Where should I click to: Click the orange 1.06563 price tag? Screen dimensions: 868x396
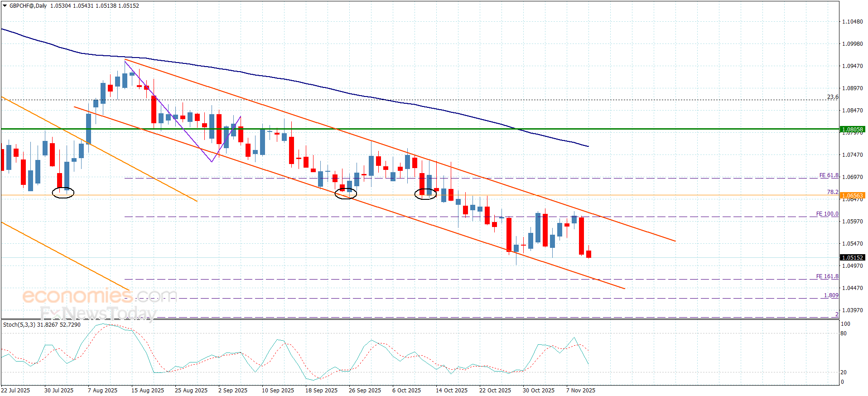click(x=852, y=196)
